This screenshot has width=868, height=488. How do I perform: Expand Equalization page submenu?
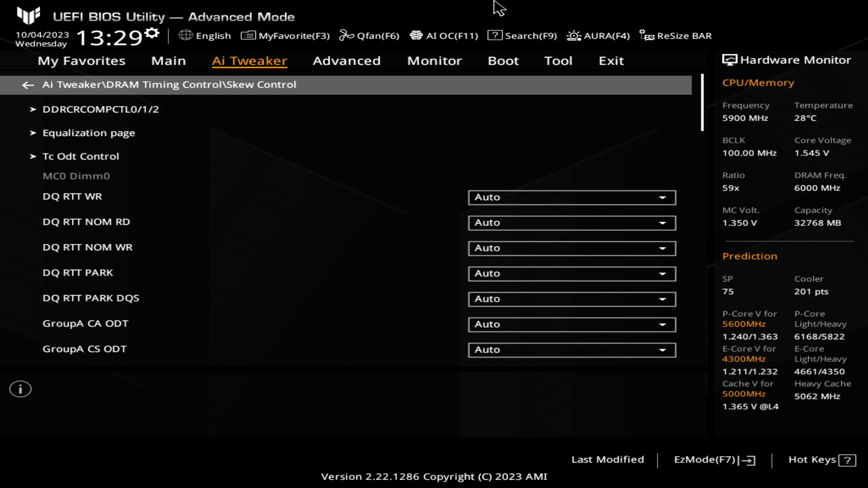[x=88, y=132]
